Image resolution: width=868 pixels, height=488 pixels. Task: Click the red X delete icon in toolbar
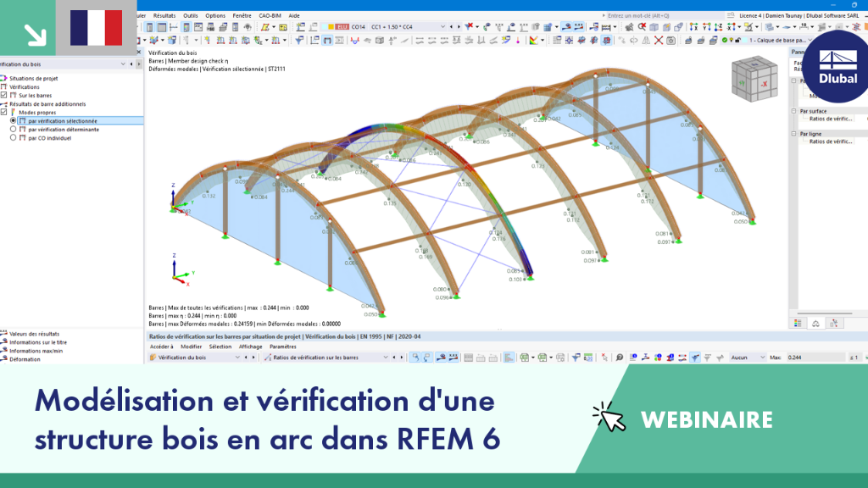(x=658, y=40)
